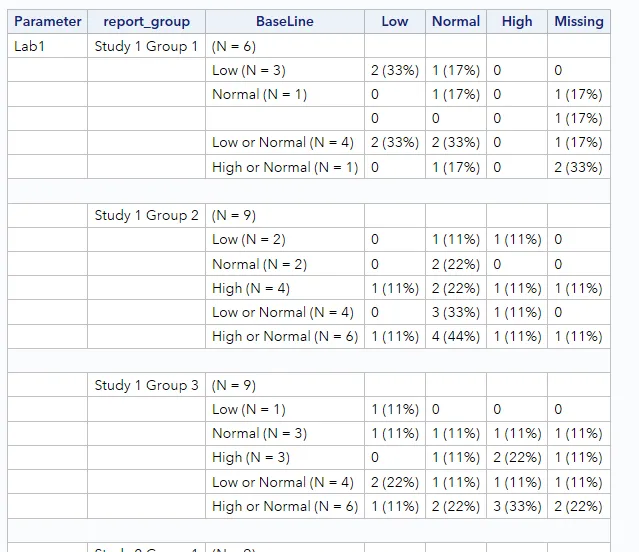Screen dimensions: 639x552
Task: Select the Lab1 parameter cell
Action: pyautogui.click(x=47, y=46)
